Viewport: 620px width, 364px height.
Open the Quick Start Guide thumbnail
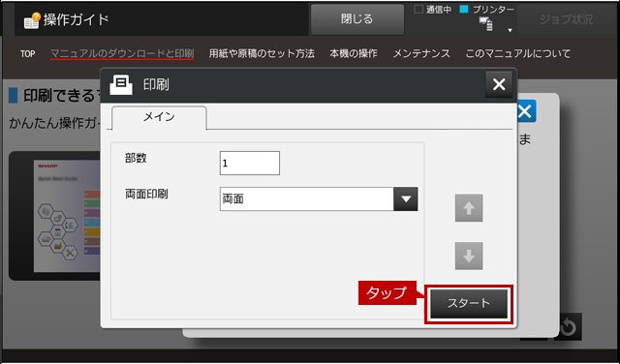(x=67, y=216)
